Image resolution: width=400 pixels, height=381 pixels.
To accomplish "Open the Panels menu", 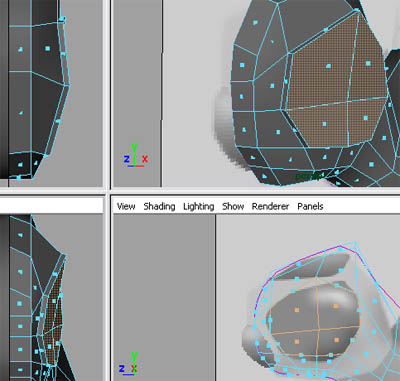I will (310, 206).
